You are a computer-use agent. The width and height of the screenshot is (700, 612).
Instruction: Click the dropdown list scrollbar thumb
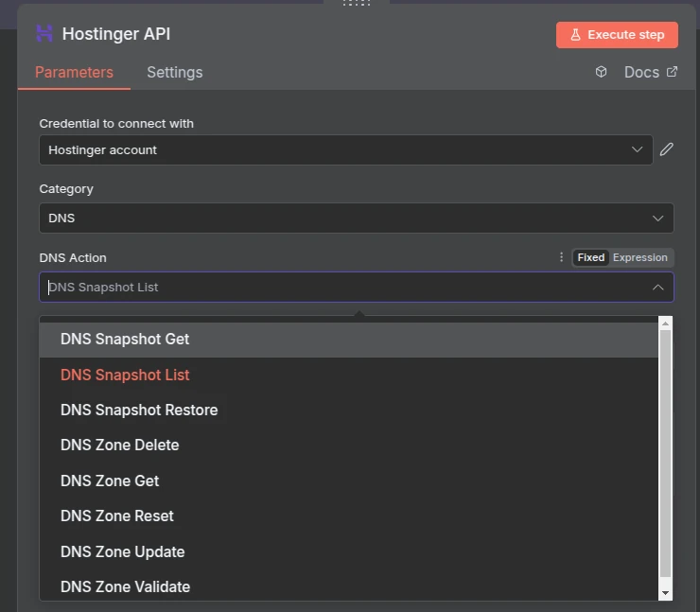click(x=665, y=454)
